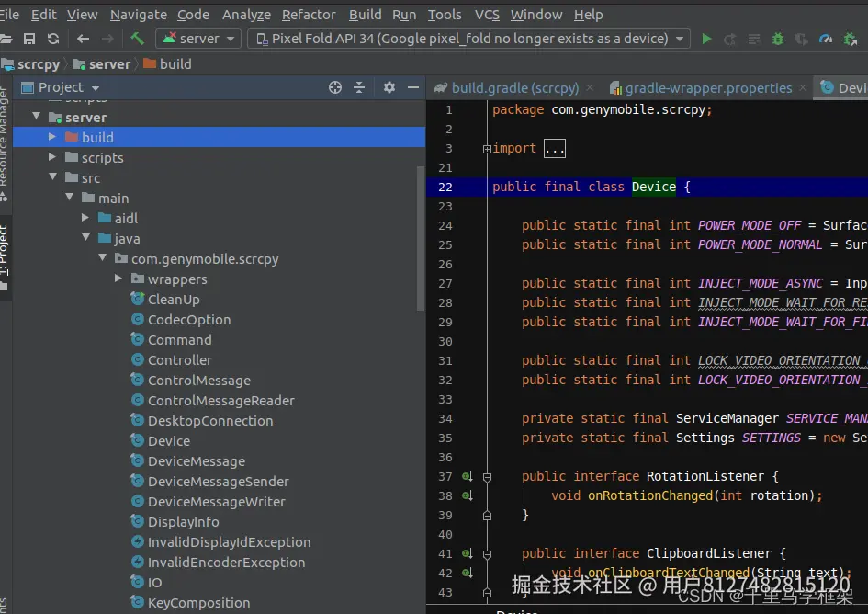Expand the scripts folder under server
Image resolution: width=868 pixels, height=614 pixels.
pyautogui.click(x=52, y=157)
